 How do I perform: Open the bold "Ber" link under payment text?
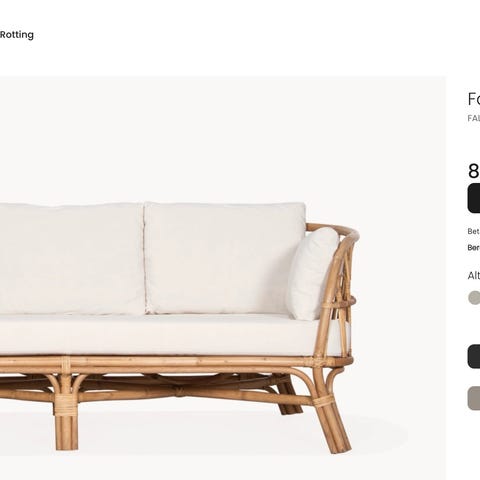(474, 248)
